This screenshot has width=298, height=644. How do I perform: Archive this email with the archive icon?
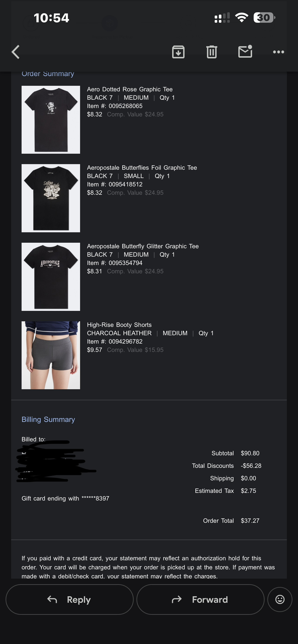point(178,52)
